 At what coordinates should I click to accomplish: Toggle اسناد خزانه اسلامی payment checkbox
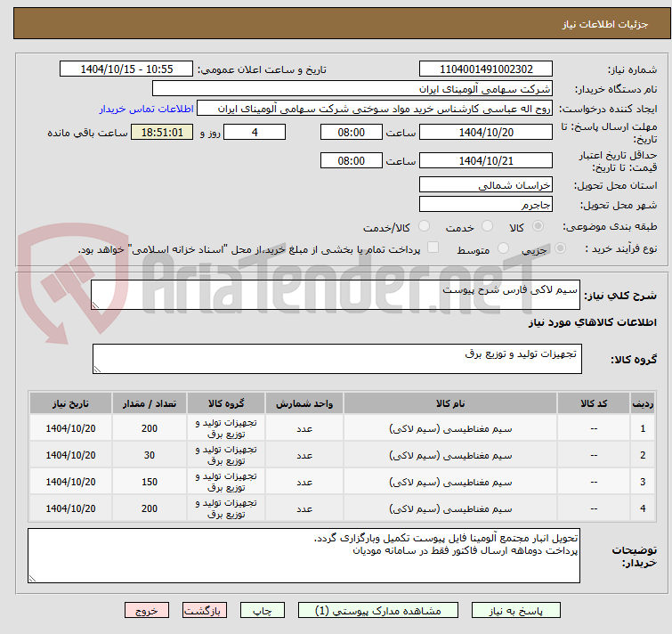pyautogui.click(x=433, y=248)
